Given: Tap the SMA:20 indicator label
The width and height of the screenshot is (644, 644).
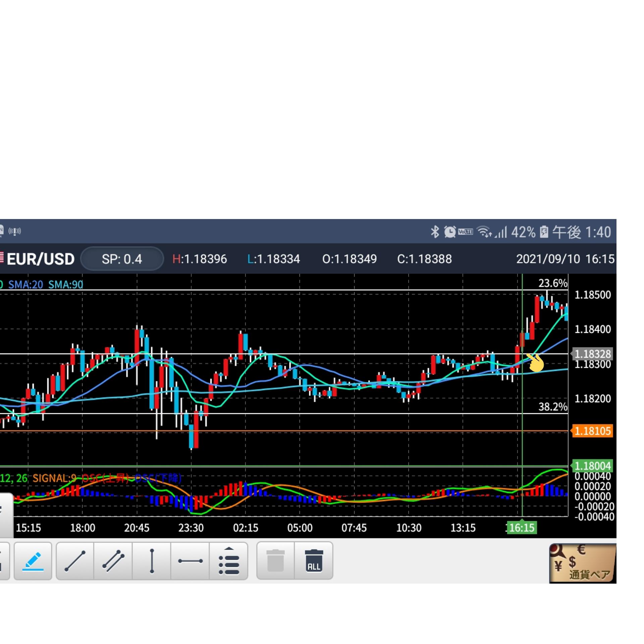Looking at the screenshot, I should click(25, 285).
